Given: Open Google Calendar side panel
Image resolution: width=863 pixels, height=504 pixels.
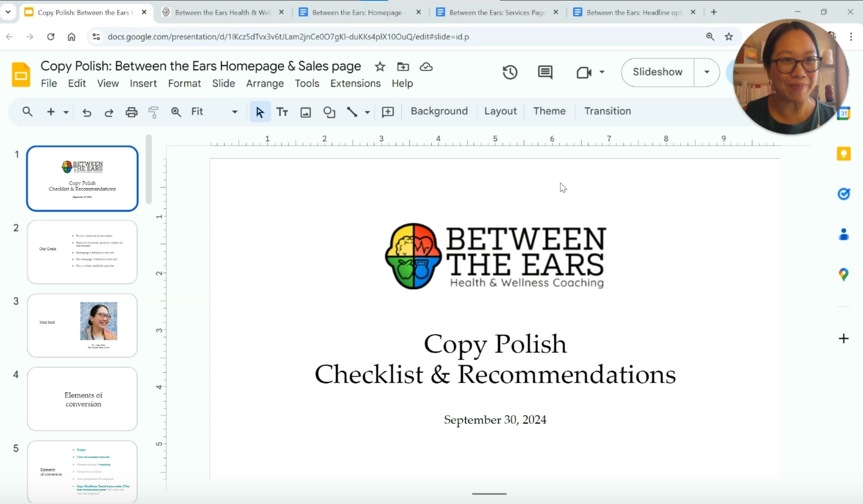Looking at the screenshot, I should [844, 114].
